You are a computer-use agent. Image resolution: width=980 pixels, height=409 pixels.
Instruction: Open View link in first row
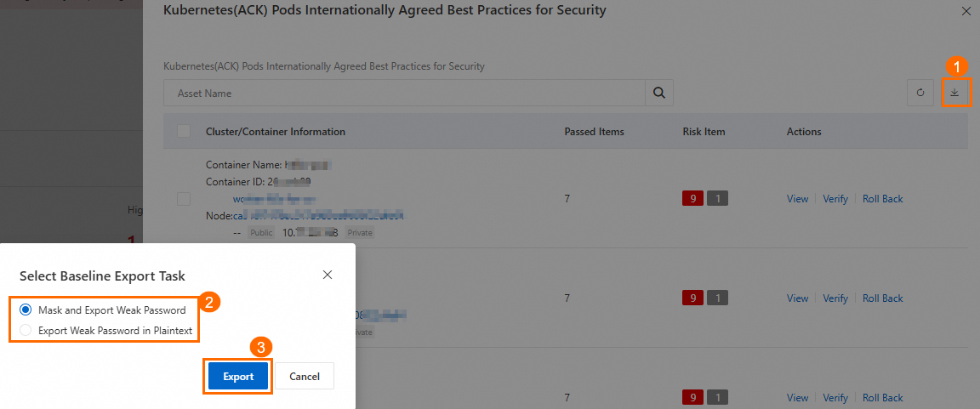797,199
